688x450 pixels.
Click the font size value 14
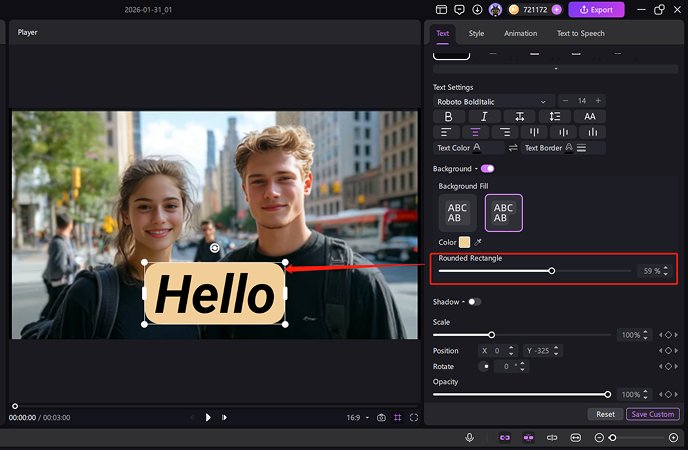tap(582, 101)
